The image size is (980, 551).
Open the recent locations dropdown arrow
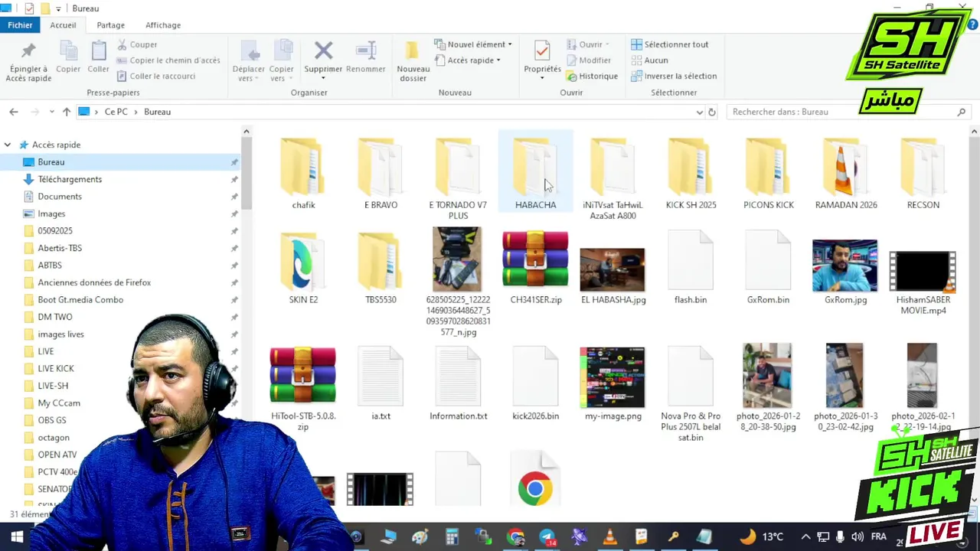(x=51, y=112)
